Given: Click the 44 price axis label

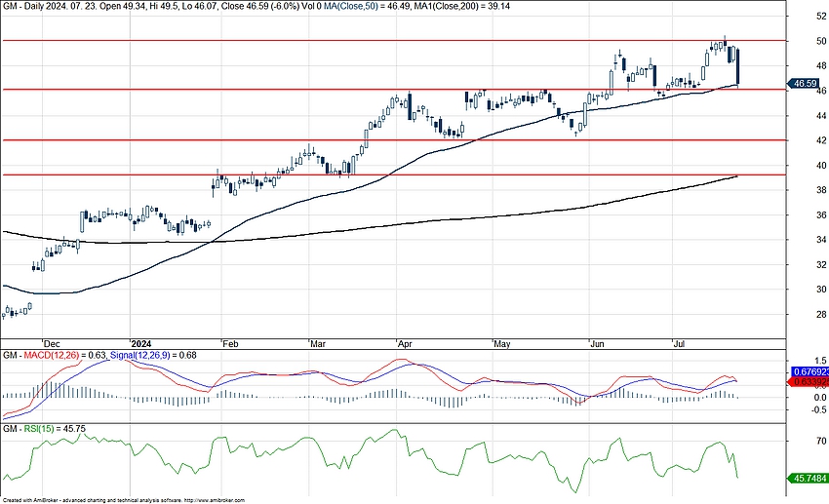Looking at the screenshot, I should (821, 115).
